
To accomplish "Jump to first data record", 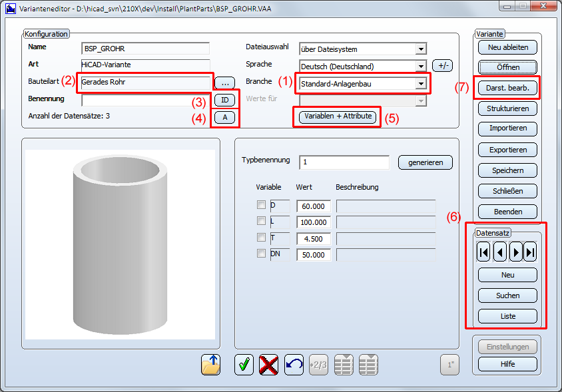I will pos(484,252).
